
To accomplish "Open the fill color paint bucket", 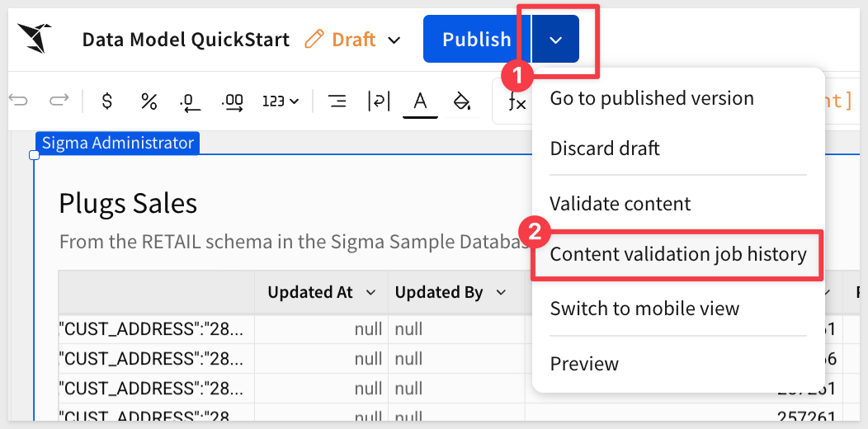I will 462,101.
